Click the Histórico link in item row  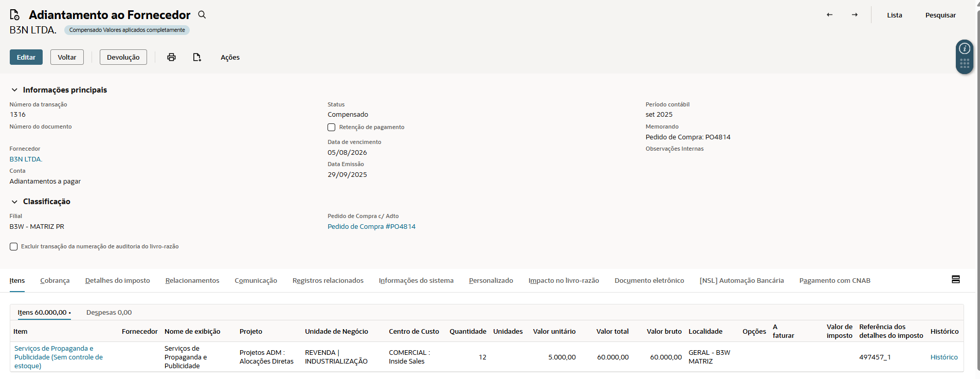pyautogui.click(x=943, y=357)
